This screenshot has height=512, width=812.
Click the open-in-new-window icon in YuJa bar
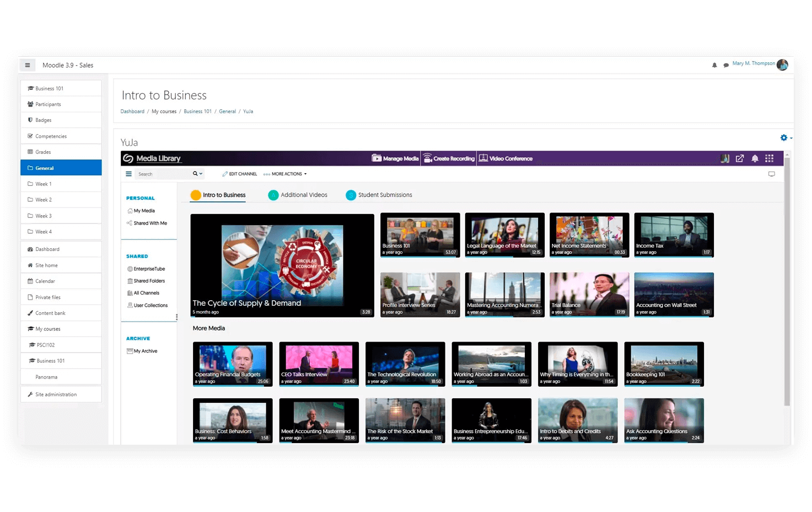[740, 158]
